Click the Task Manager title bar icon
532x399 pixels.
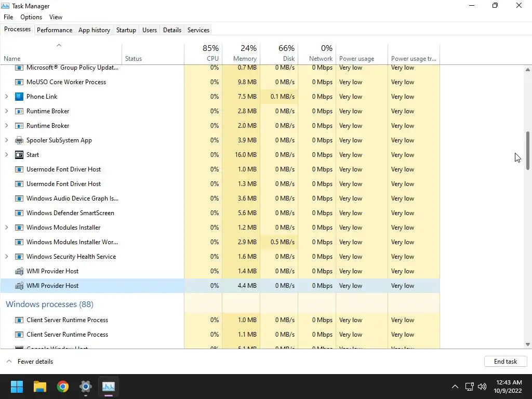[x=5, y=6]
